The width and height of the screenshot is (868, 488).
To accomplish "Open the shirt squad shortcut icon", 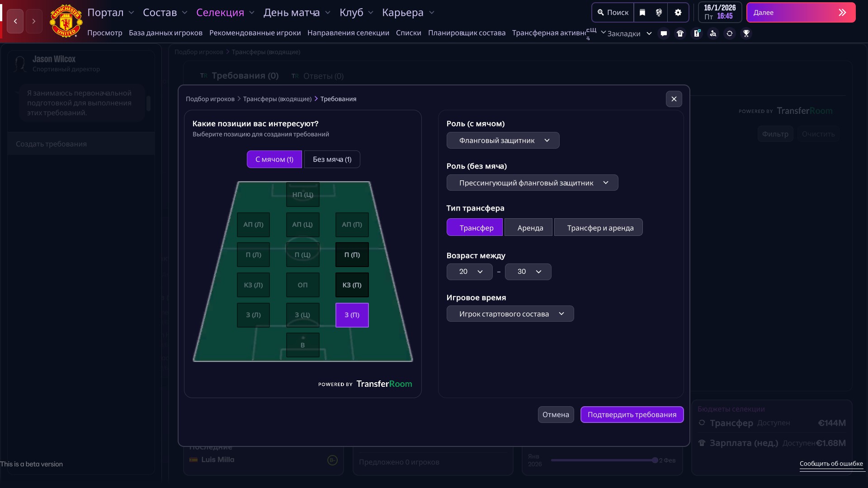I will (680, 33).
